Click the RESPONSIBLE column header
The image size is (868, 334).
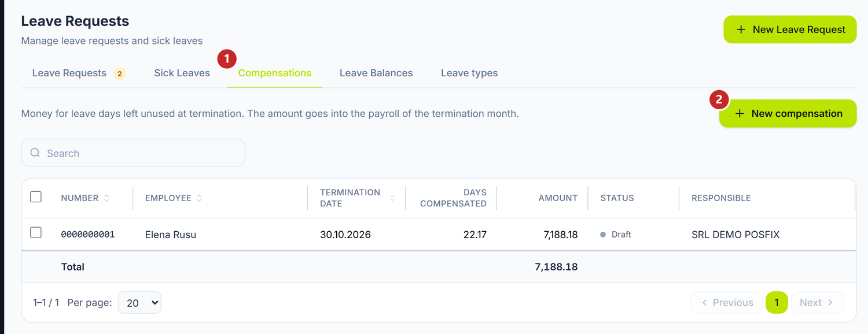point(721,198)
